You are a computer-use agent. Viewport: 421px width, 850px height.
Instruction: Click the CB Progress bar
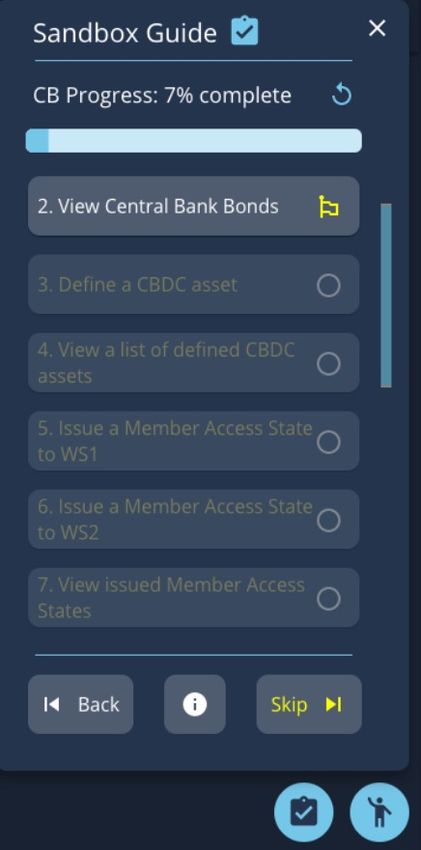193,140
